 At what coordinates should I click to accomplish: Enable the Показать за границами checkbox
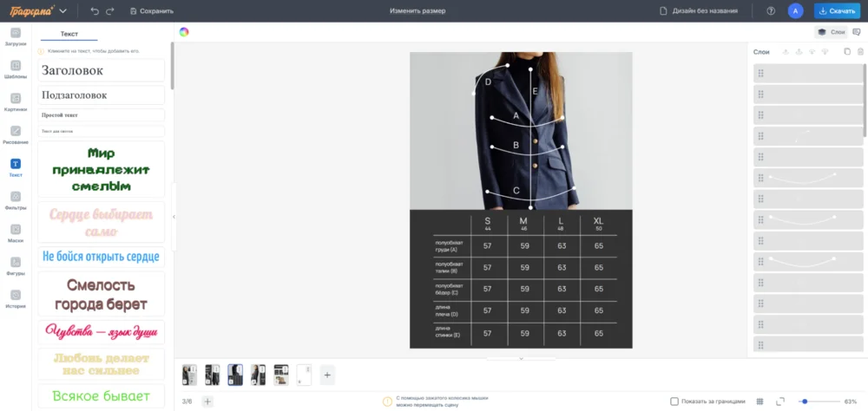tap(674, 401)
